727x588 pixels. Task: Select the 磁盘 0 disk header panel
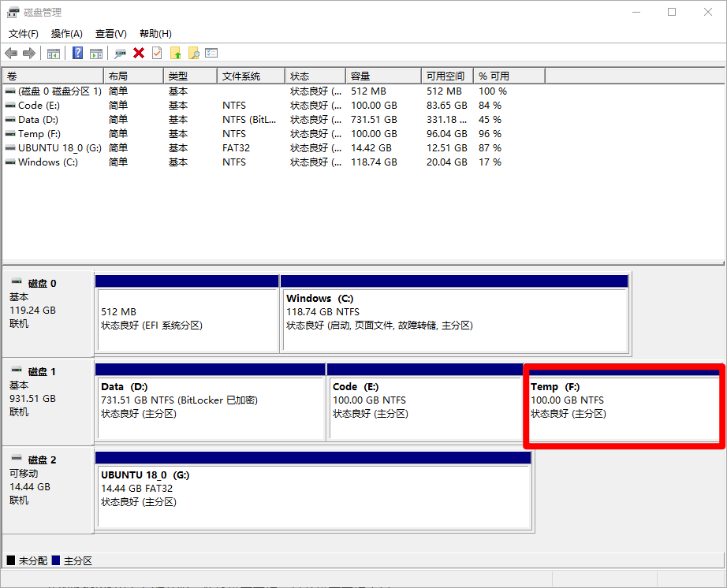(48, 314)
